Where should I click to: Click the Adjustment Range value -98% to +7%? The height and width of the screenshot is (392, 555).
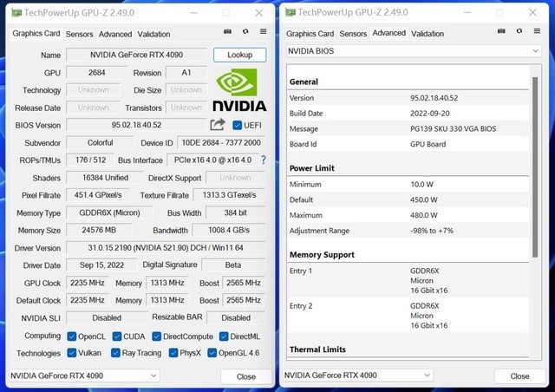pos(432,231)
